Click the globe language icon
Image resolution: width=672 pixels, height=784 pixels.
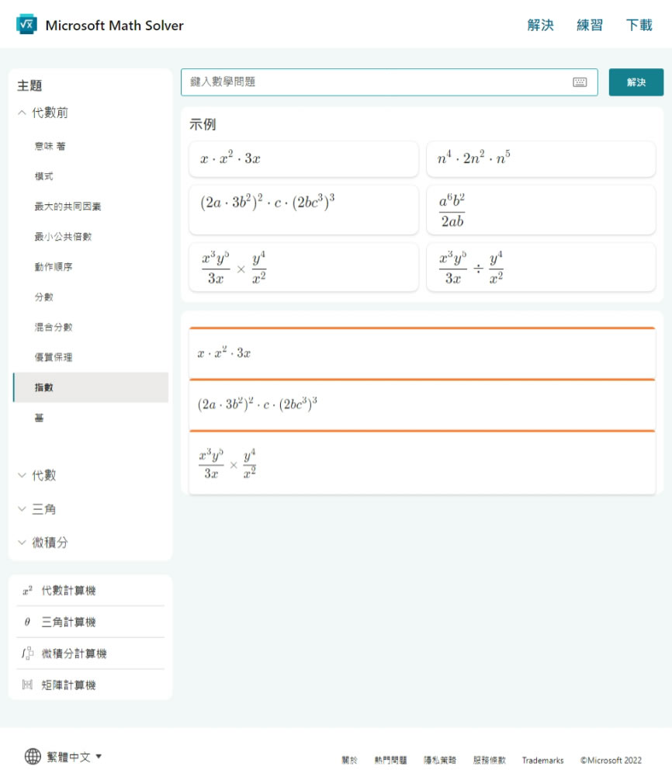(33, 756)
